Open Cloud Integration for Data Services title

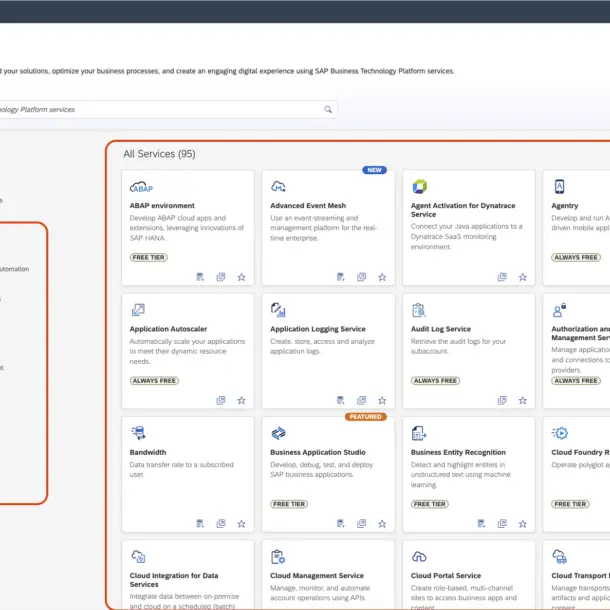point(174,580)
